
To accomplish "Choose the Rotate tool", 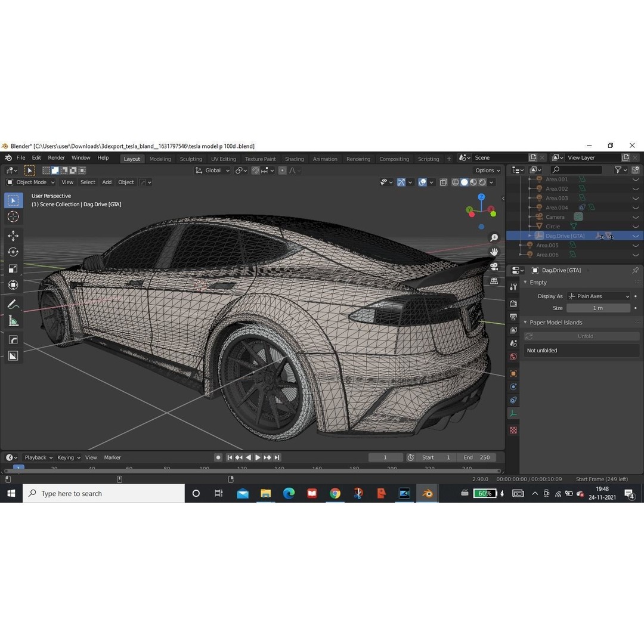I will coord(13,252).
